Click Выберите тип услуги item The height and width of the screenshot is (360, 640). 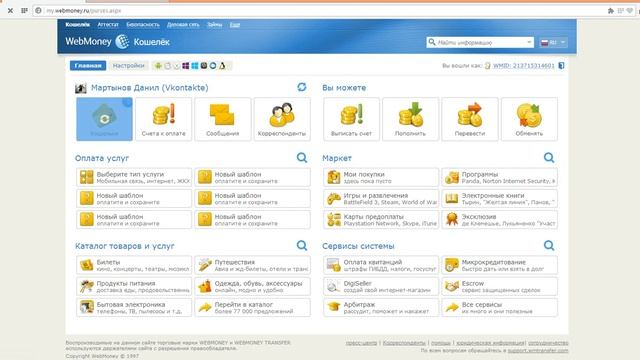(134, 178)
